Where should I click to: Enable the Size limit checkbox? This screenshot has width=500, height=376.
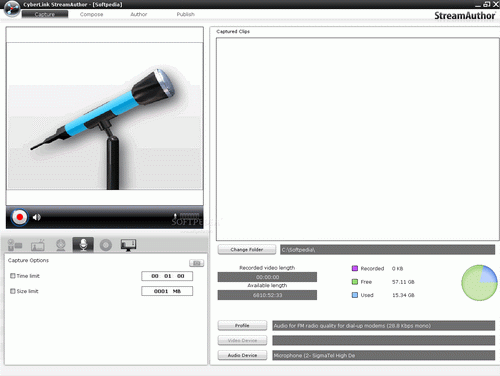(13, 291)
